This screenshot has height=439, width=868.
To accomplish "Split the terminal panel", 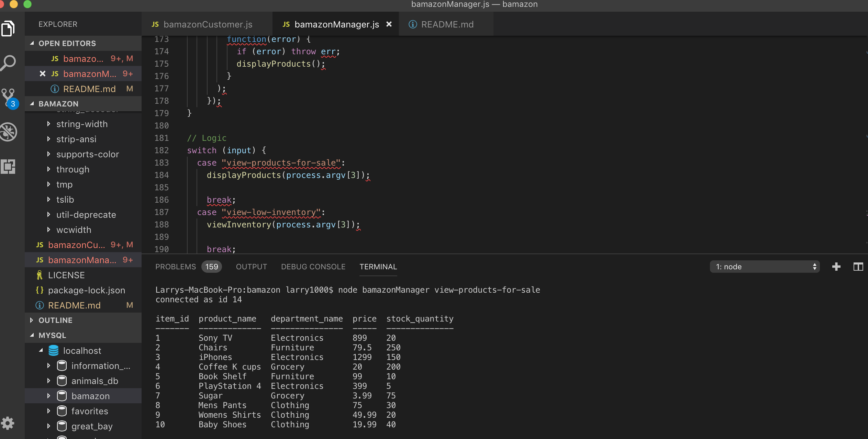I will pos(858,267).
